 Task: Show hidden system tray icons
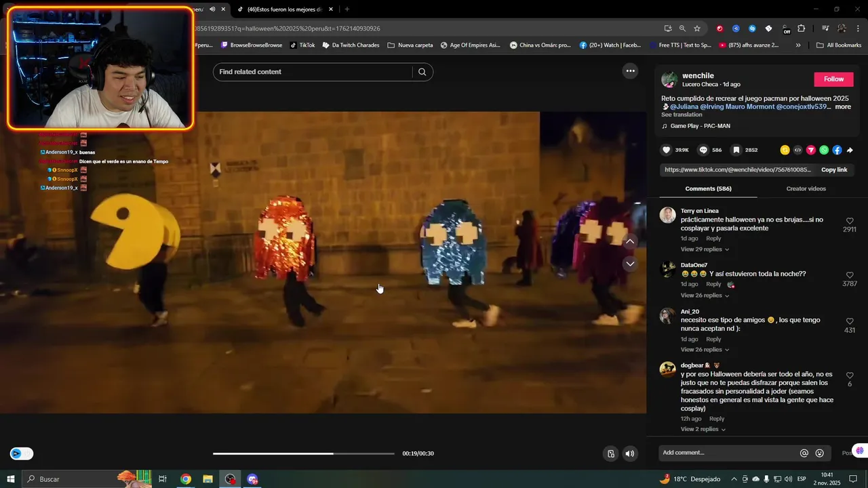pos(734,479)
